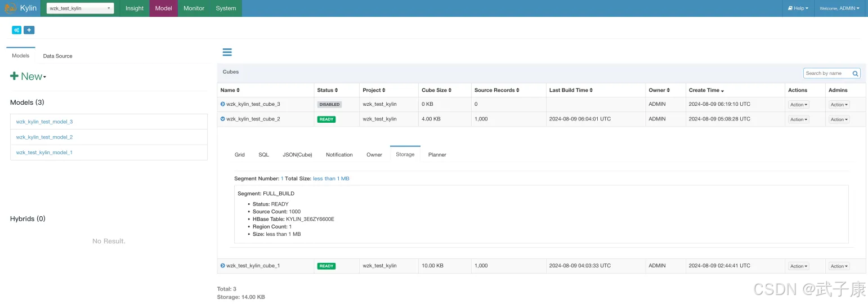Image resolution: width=868 pixels, height=304 pixels.
Task: Sort by Create Time column arrow
Action: click(x=722, y=91)
